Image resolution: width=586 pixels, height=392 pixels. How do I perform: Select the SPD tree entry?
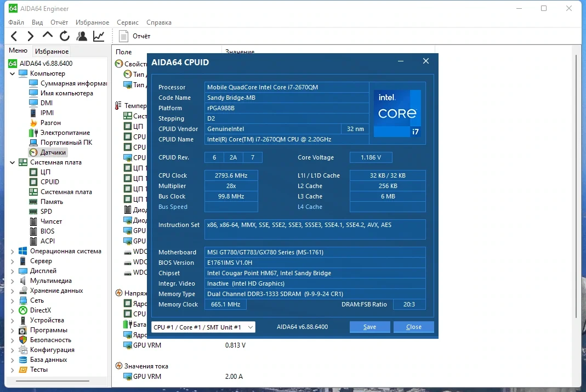click(46, 212)
